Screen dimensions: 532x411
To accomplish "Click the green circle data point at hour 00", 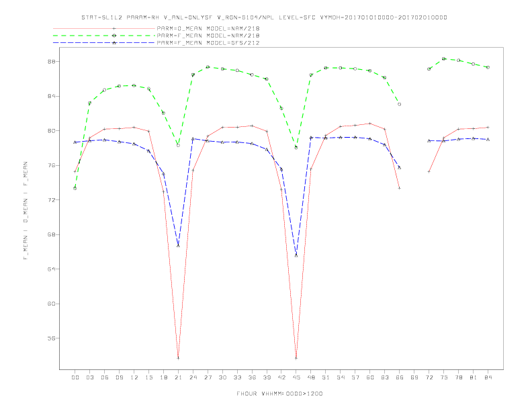I will (x=75, y=188).
